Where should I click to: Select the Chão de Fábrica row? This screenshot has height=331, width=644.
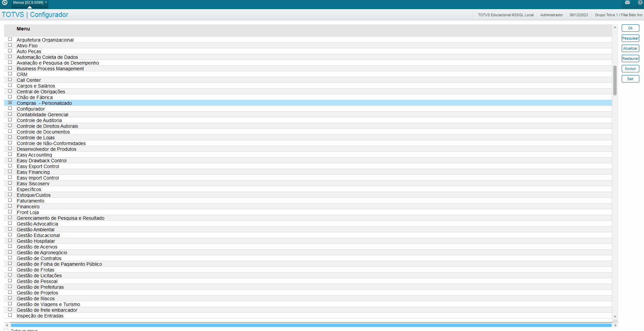pyautogui.click(x=308, y=97)
